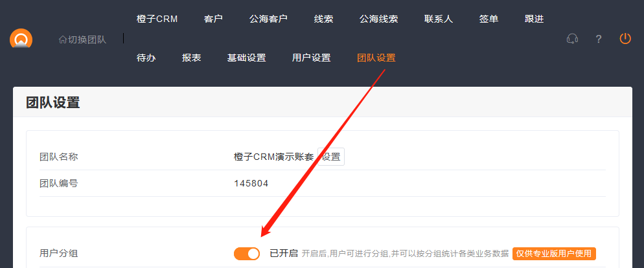Go to the 客户 menu
This screenshot has height=268, width=644.
pyautogui.click(x=213, y=19)
